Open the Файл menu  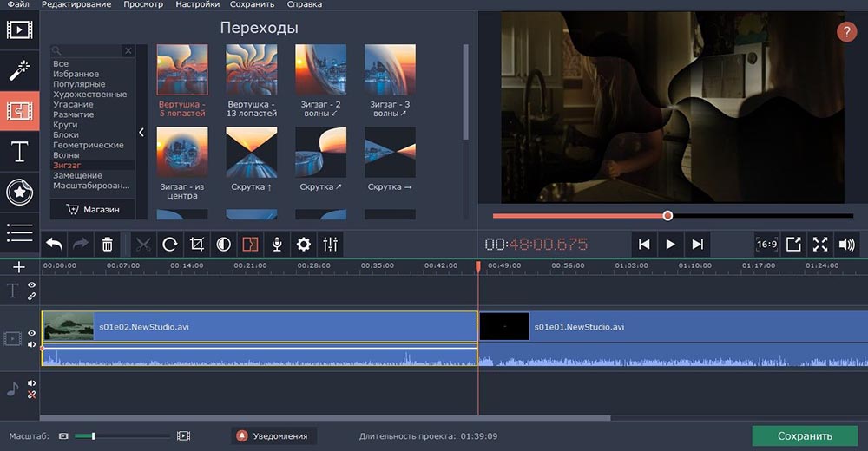(17, 4)
